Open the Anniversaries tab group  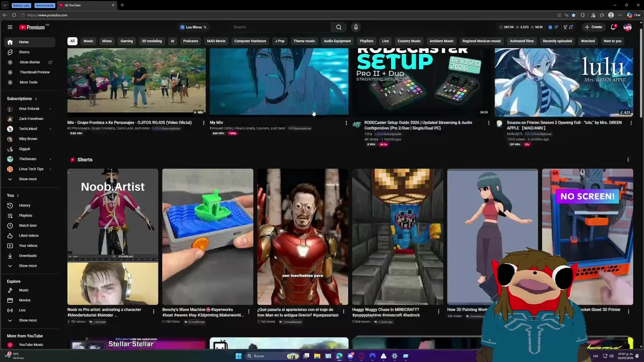(x=45, y=5)
